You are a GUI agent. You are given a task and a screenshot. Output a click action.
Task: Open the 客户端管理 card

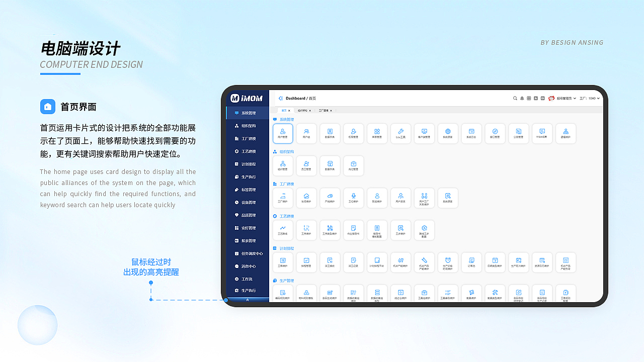424,134
